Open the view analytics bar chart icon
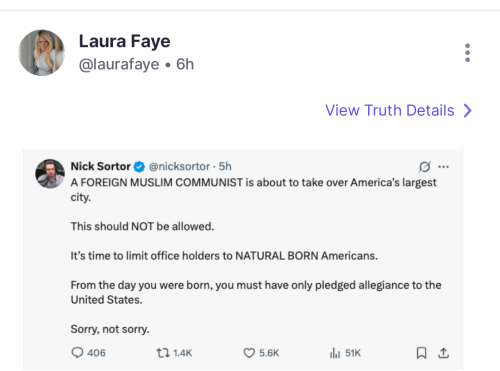500x371 pixels. tap(335, 353)
